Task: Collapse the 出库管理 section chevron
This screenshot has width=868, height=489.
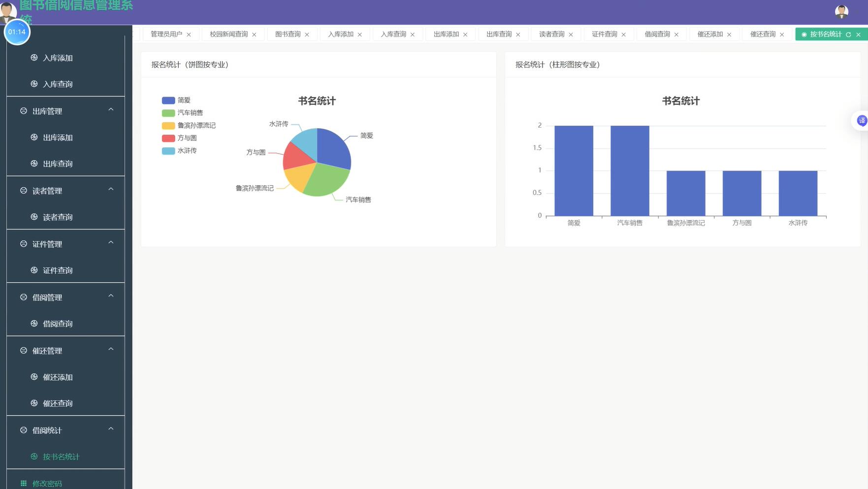Action: click(x=111, y=109)
